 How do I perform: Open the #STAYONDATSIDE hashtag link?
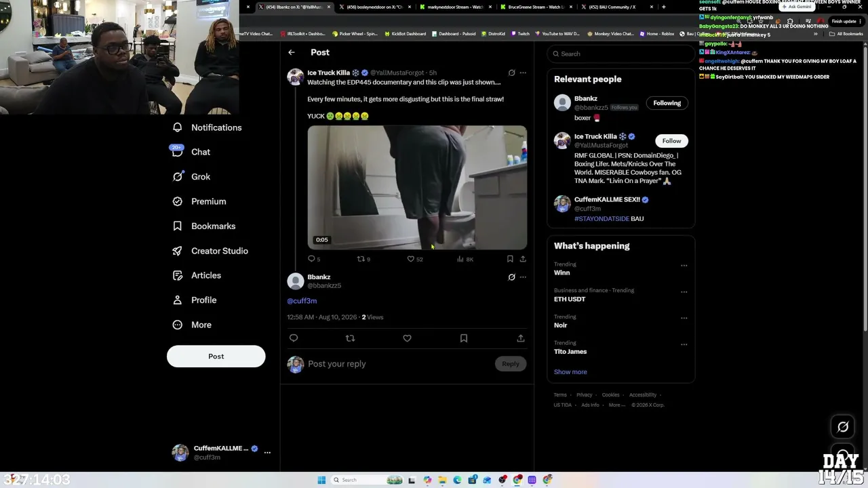[601, 219]
